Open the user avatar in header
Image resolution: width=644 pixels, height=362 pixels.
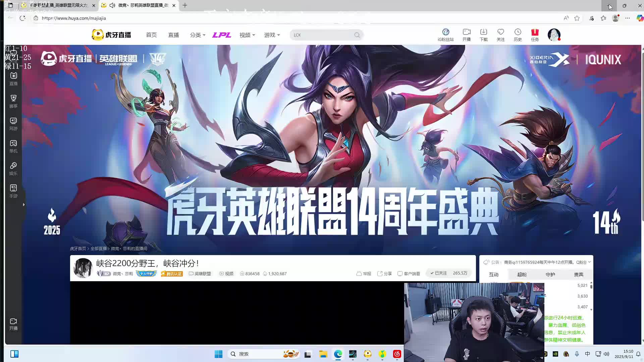[554, 35]
